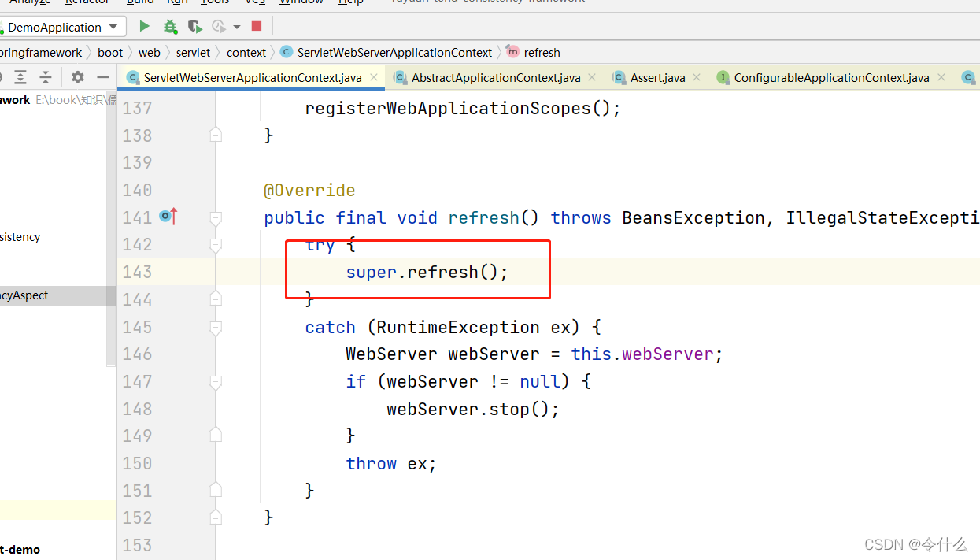Switch to AbstractApplicationContext.java tab

[x=496, y=77]
